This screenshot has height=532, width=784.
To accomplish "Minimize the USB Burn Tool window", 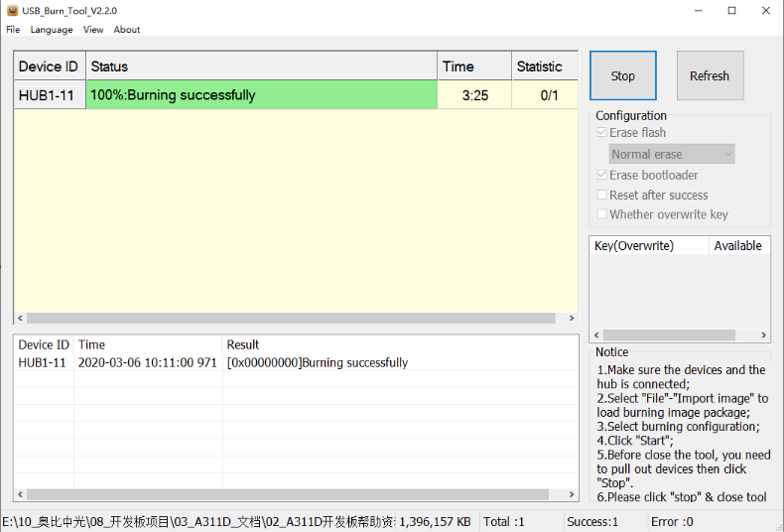I will click(699, 11).
